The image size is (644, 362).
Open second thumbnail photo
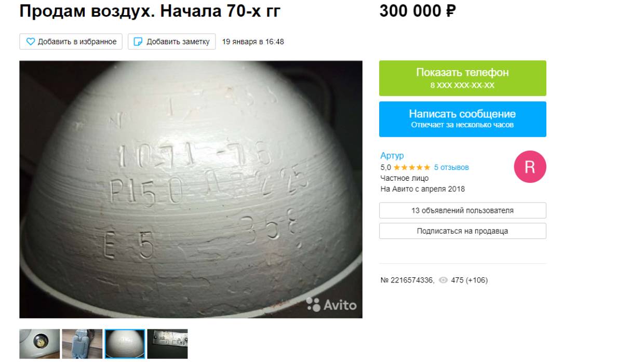pyautogui.click(x=82, y=344)
